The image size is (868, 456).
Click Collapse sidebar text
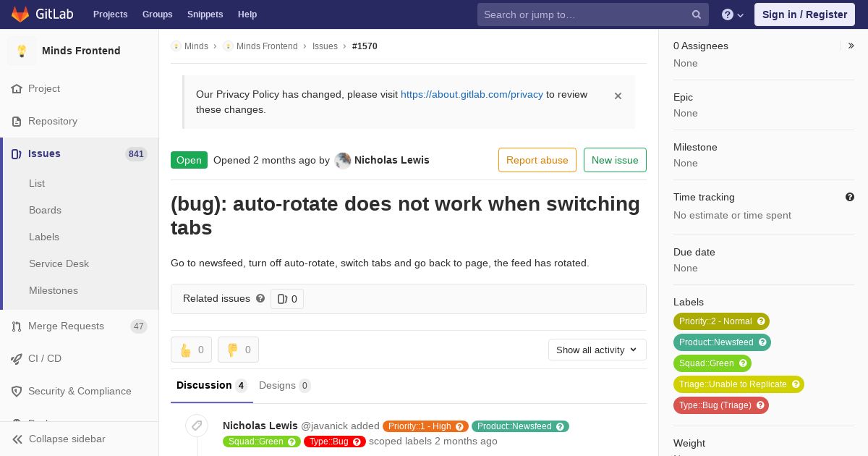[x=67, y=439]
